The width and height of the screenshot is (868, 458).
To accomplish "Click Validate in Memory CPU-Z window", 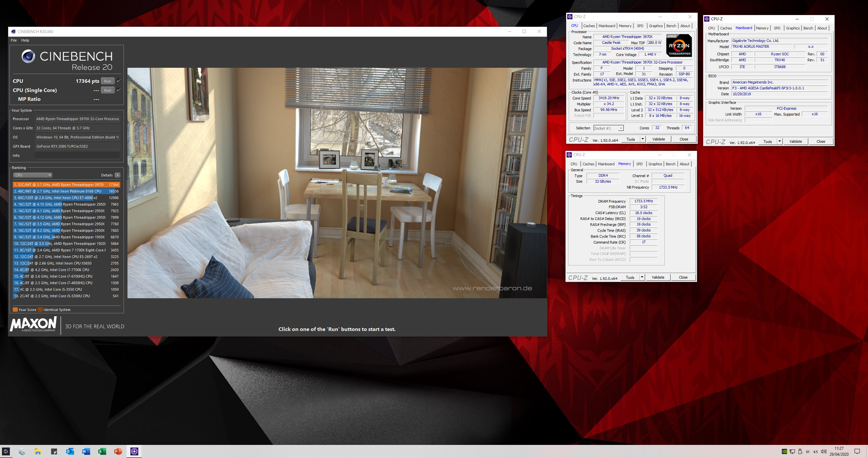I will coord(658,278).
